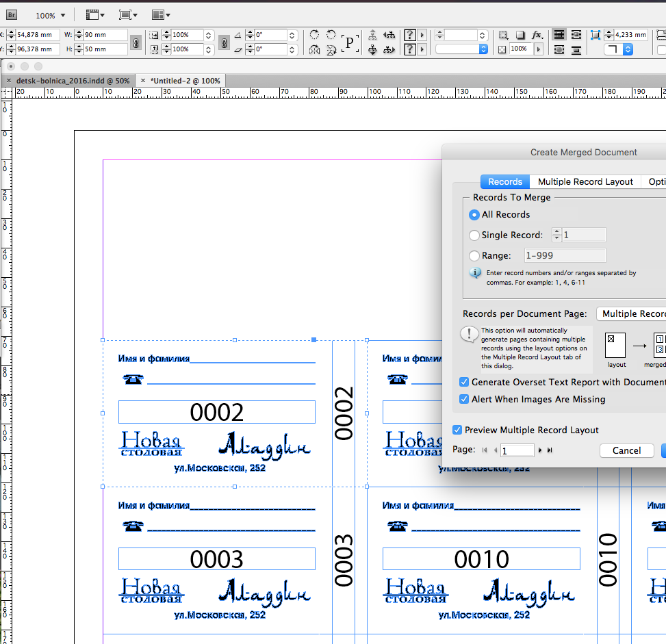Go to previous preview page in dialog
This screenshot has height=644, width=666.
point(496,450)
